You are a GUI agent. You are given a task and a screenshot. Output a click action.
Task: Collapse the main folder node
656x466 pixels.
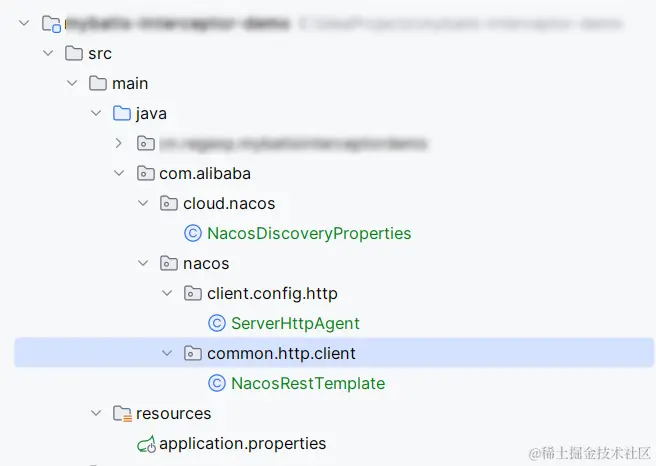coord(72,84)
